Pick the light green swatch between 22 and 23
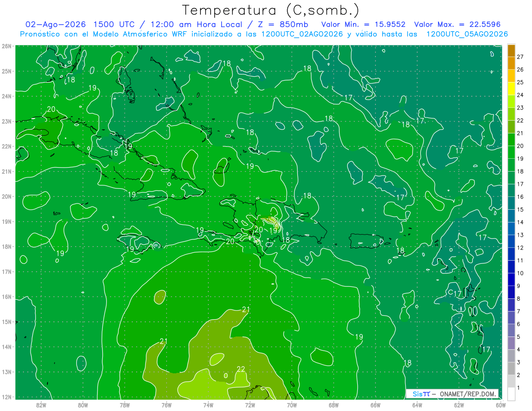The height and width of the screenshot is (411, 532). pyautogui.click(x=511, y=114)
